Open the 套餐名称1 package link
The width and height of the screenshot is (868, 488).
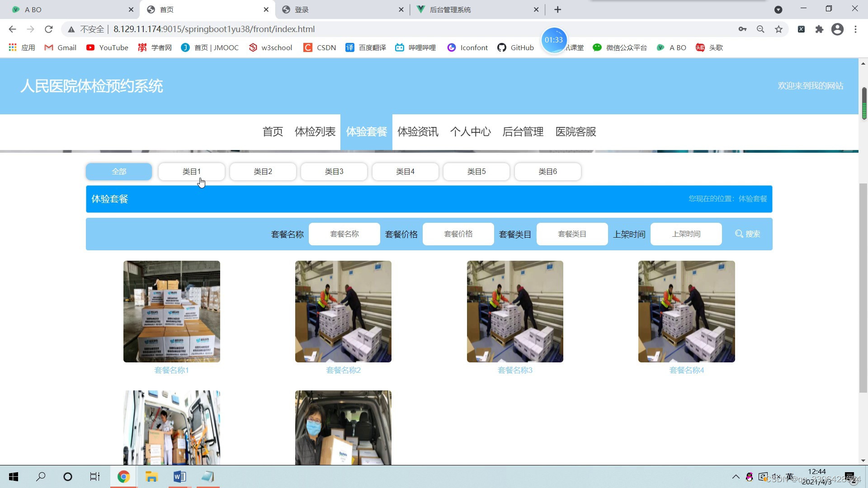171,370
